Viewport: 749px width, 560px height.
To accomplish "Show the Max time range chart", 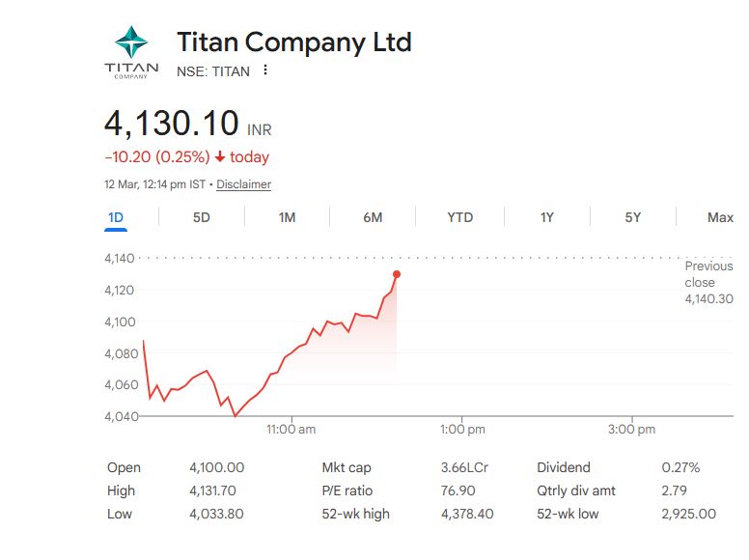I will point(720,217).
